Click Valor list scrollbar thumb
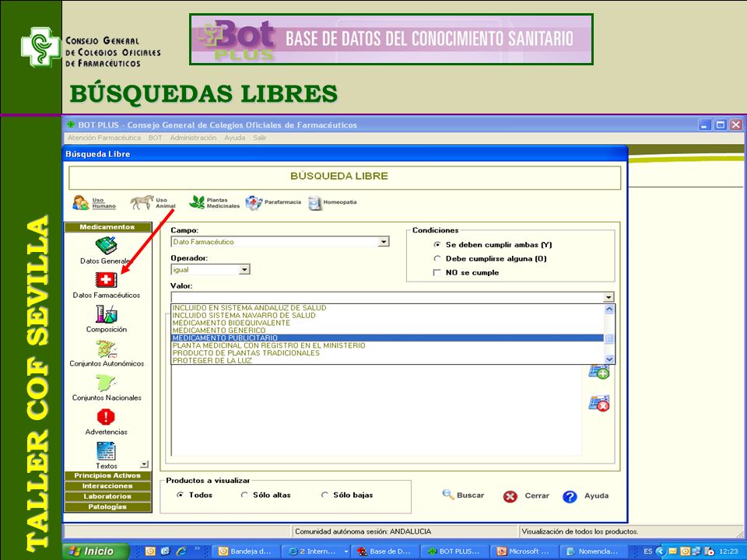The height and width of the screenshot is (560, 747). coord(608,338)
